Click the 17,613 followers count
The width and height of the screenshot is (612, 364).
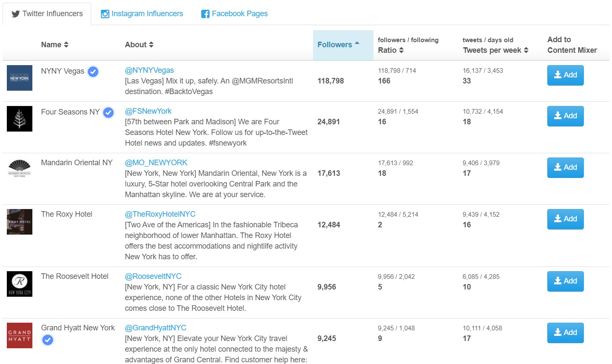click(328, 173)
